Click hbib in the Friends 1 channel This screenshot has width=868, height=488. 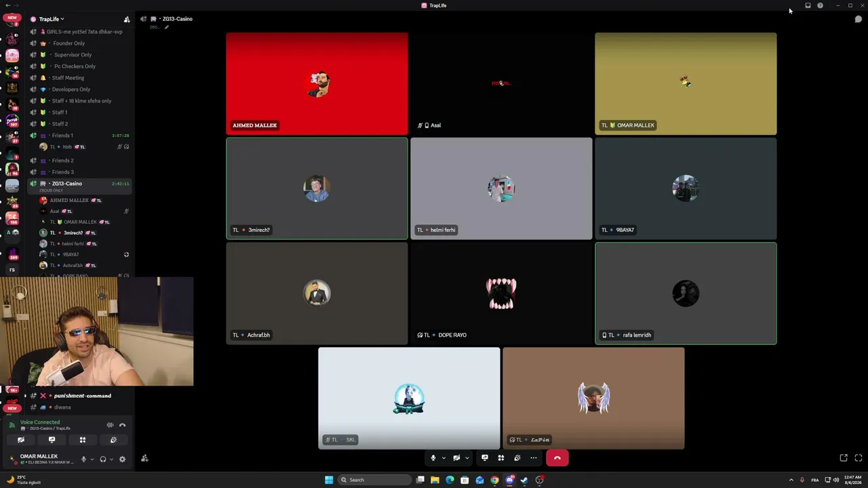tap(66, 147)
